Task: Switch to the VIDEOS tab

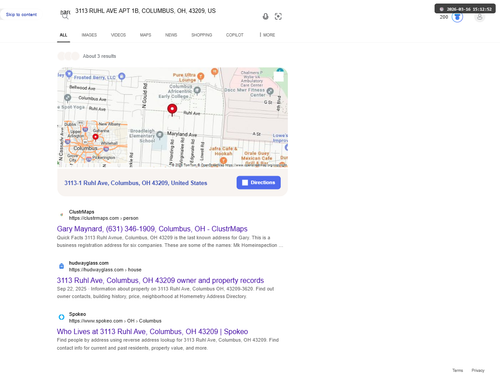Action: [x=118, y=35]
